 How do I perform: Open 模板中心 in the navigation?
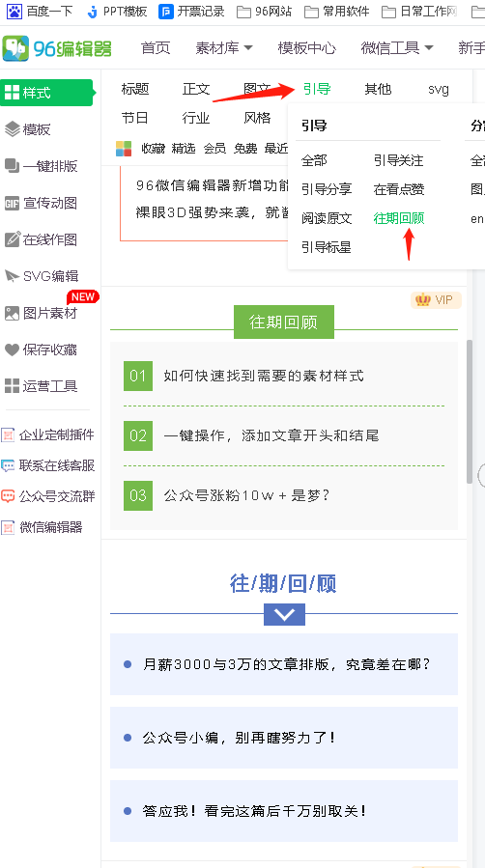coord(306,48)
